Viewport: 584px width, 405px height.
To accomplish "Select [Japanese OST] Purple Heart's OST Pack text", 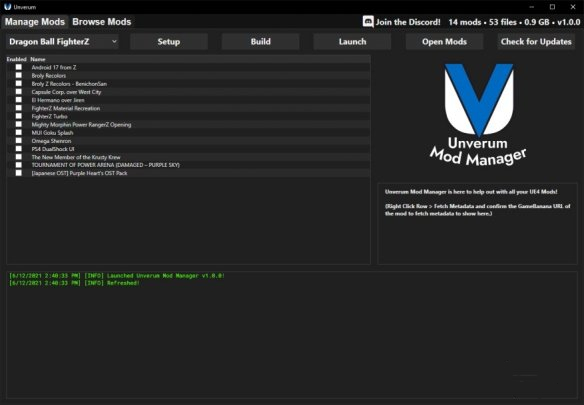I will coord(80,173).
